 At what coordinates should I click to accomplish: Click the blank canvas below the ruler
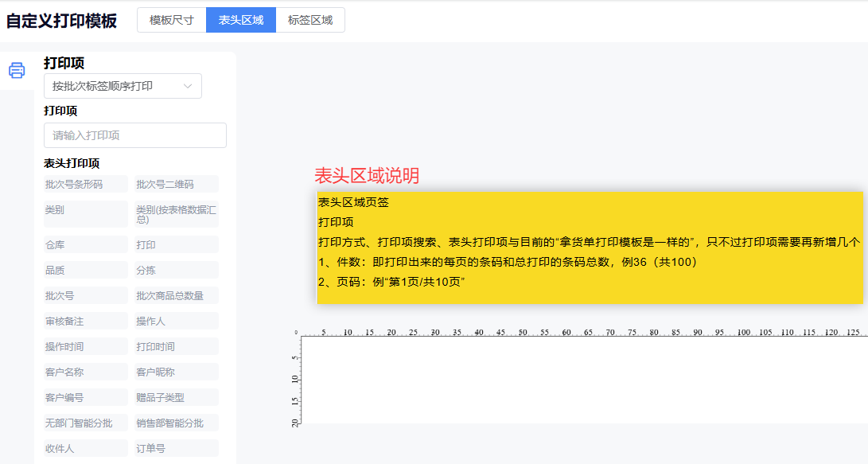coord(585,380)
